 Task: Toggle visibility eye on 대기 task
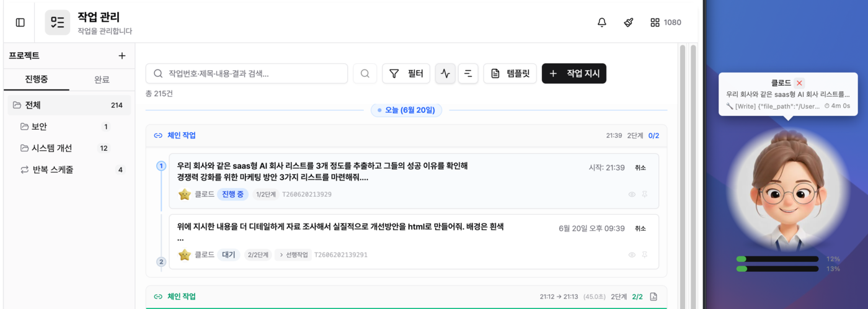[632, 254]
